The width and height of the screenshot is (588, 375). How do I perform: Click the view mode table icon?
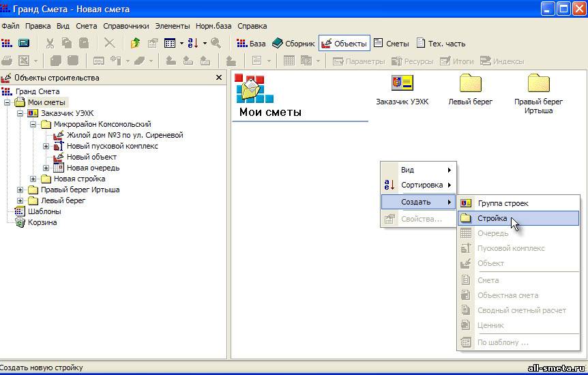pos(170,43)
